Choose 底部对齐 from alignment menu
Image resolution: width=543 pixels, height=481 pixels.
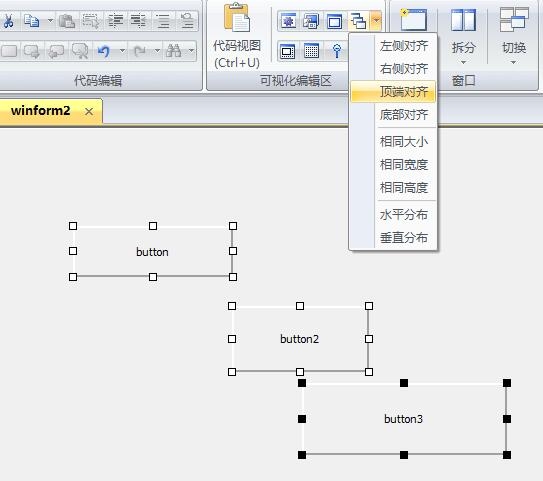(393, 114)
